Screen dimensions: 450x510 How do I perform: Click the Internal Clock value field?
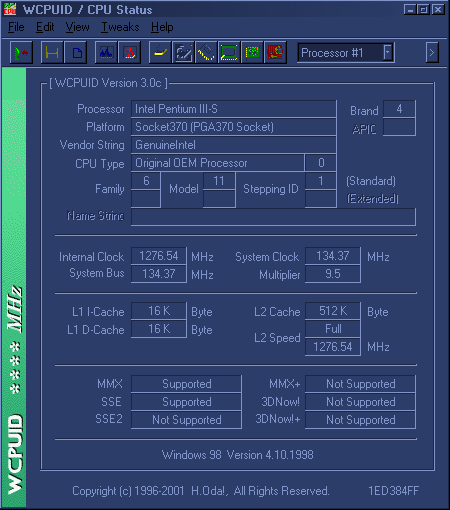pos(159,256)
